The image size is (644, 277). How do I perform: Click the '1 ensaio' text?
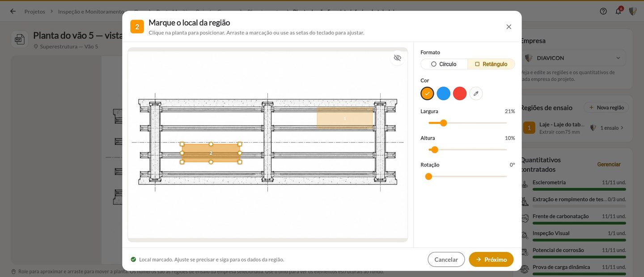(x=609, y=128)
